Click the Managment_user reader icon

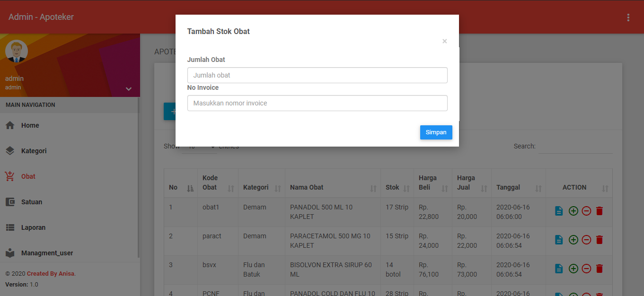[10, 253]
